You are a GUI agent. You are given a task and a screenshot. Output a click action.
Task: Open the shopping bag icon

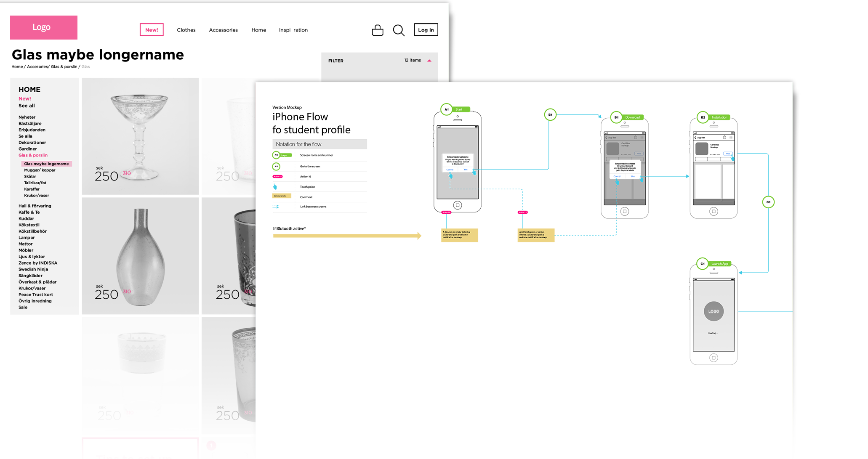[x=378, y=30]
